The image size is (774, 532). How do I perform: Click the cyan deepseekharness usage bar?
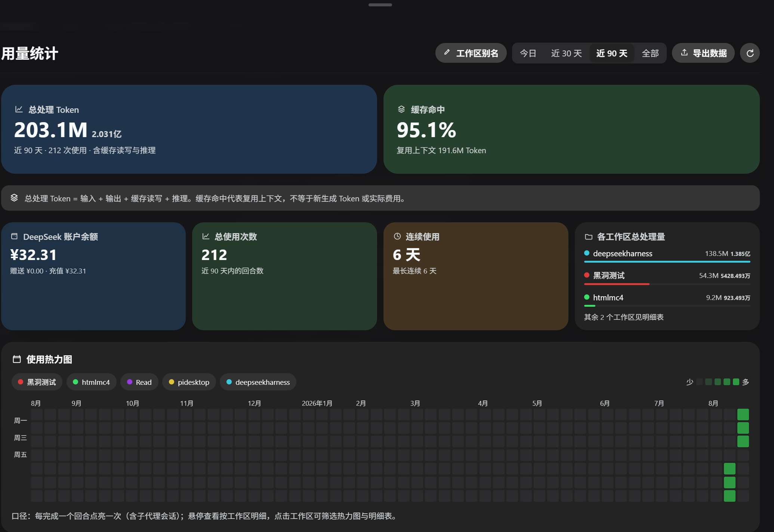pyautogui.click(x=667, y=262)
